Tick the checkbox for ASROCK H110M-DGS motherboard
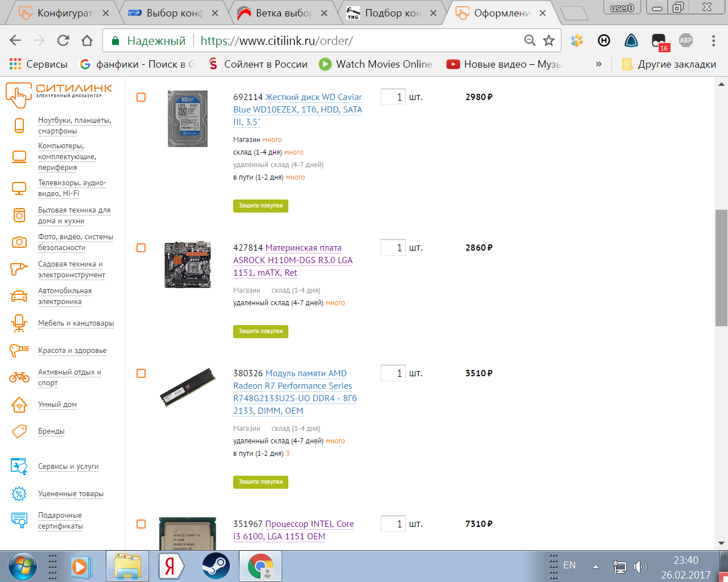728x582 pixels. [141, 248]
